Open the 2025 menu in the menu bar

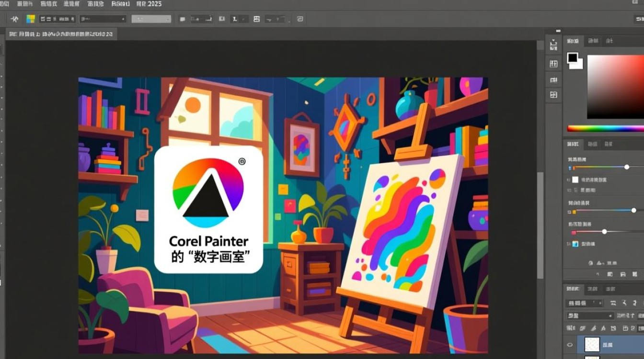click(x=150, y=3)
